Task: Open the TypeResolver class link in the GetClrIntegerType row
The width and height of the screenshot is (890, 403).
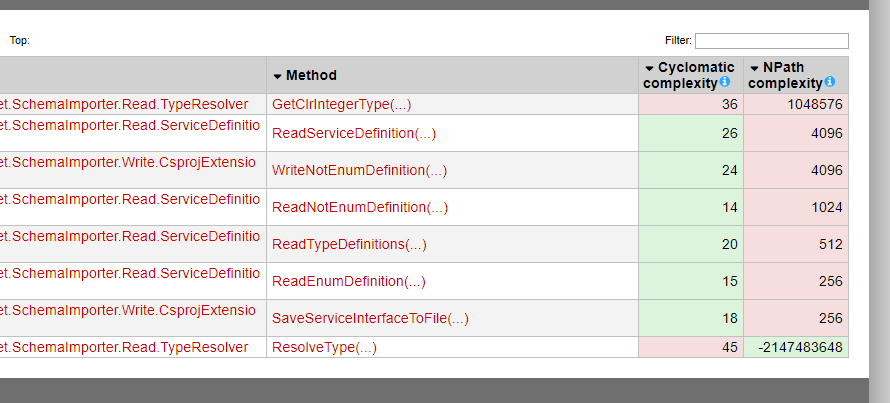Action: coord(124,104)
